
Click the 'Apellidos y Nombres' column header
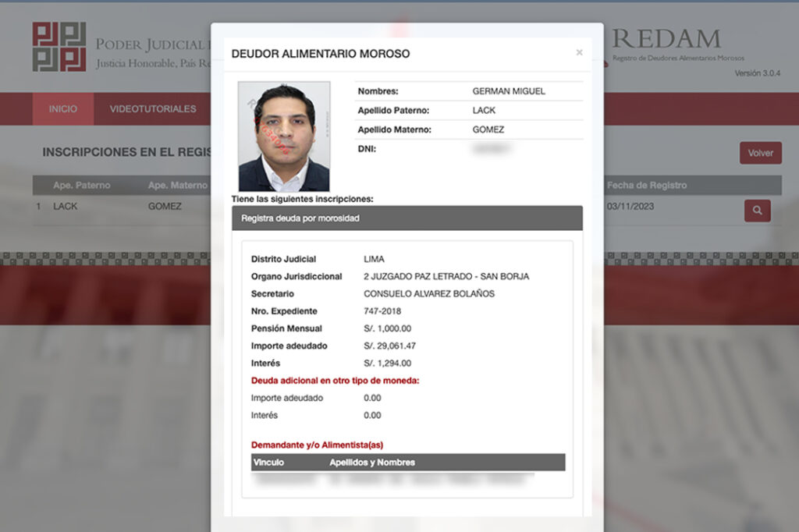point(372,463)
